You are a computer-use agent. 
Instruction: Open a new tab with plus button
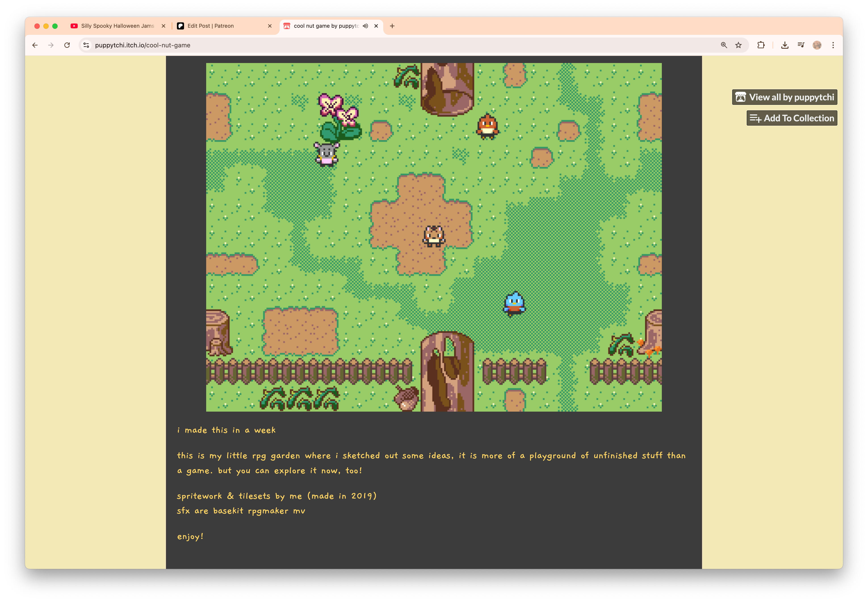pos(392,26)
